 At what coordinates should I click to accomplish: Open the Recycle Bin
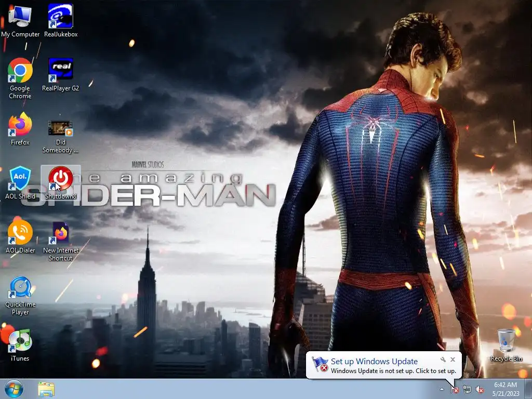coord(506,345)
